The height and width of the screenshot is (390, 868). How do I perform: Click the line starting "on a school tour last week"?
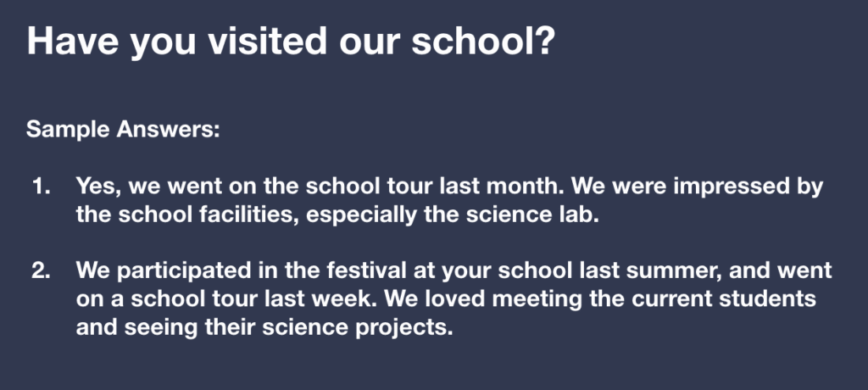[445, 298]
